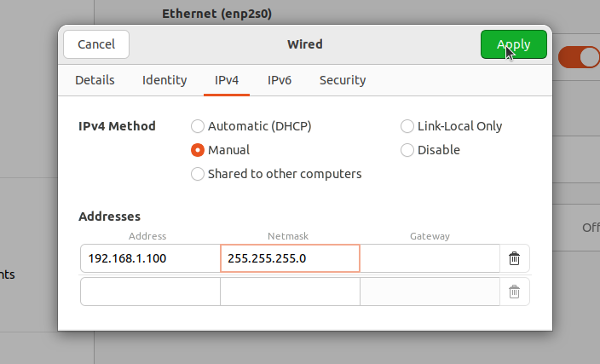Switch to the IPv6 tab
The image size is (600, 364).
click(280, 80)
